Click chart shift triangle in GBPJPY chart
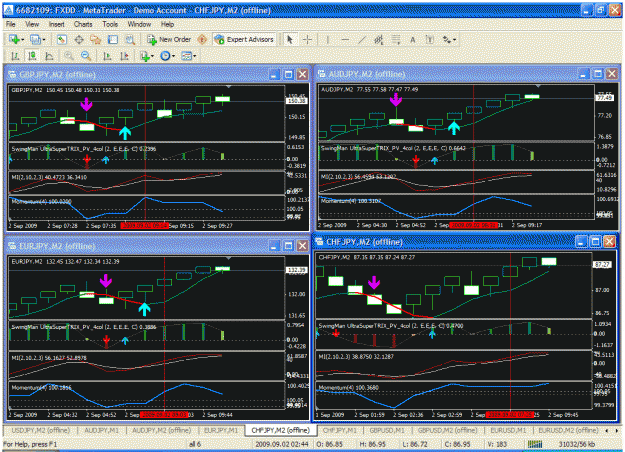 coord(228,86)
